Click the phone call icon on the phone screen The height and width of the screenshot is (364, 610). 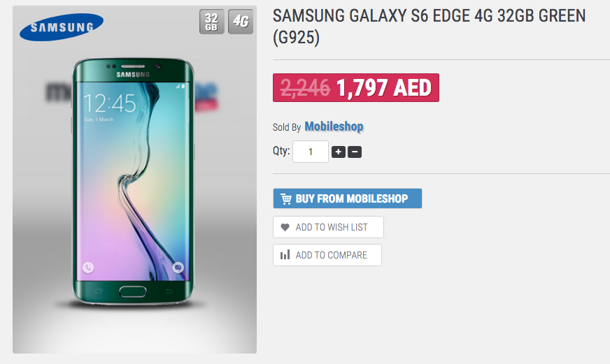(87, 267)
